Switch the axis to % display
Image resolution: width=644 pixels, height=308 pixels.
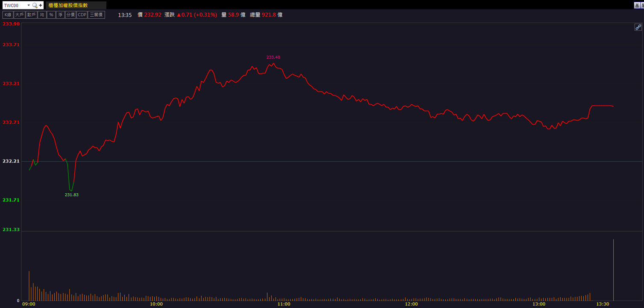point(51,15)
